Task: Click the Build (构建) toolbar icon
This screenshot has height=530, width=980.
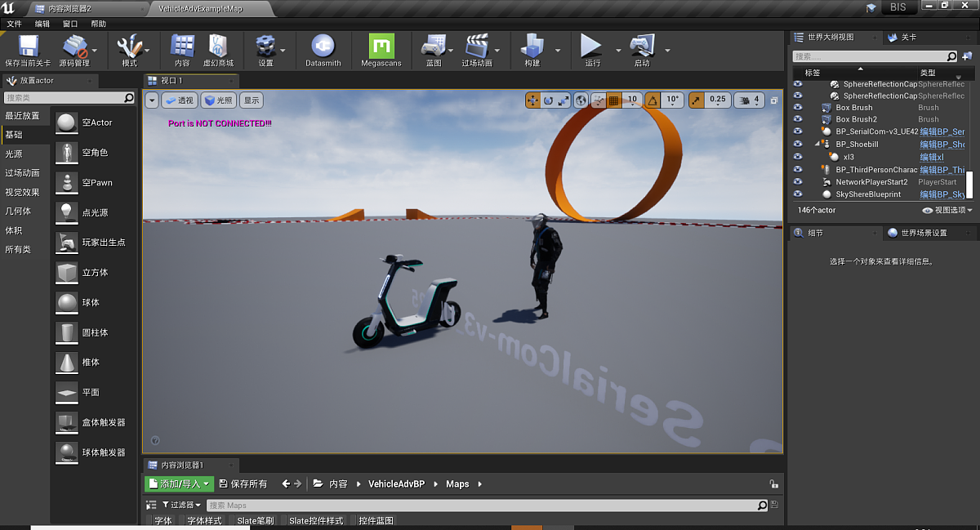Action: tap(532, 47)
